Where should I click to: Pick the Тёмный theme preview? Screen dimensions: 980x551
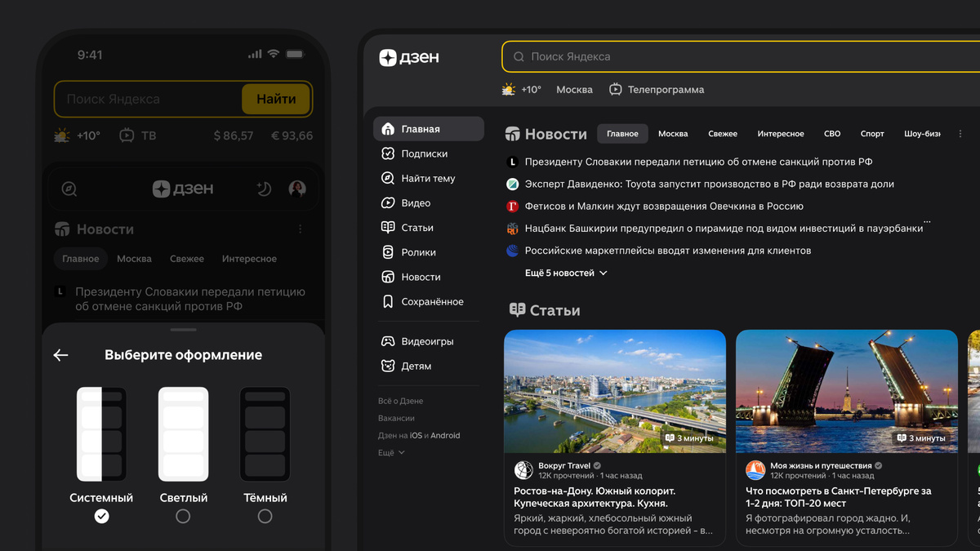tap(265, 434)
